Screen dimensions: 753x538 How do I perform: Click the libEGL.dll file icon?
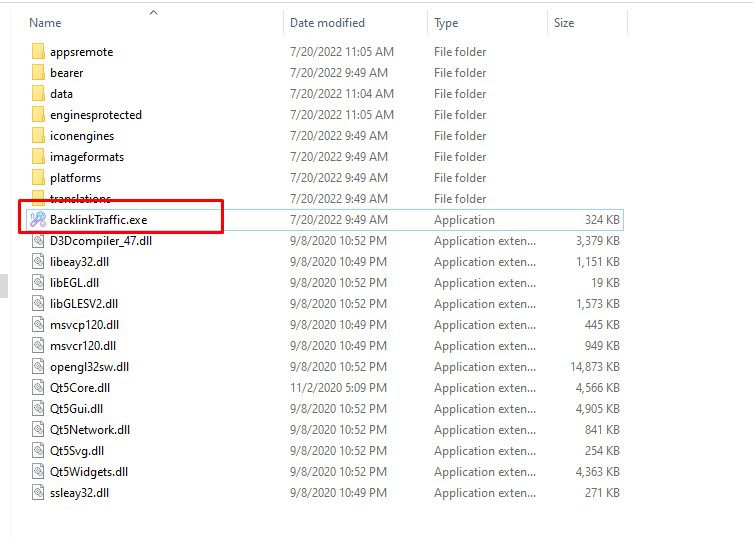38,283
